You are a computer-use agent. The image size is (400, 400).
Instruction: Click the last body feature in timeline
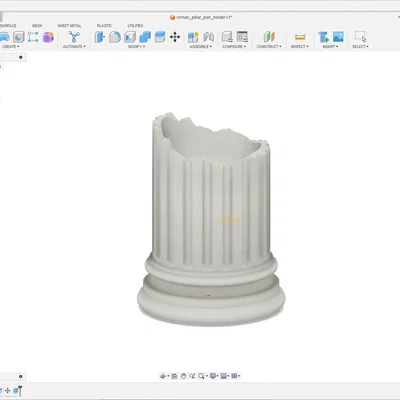[15, 390]
